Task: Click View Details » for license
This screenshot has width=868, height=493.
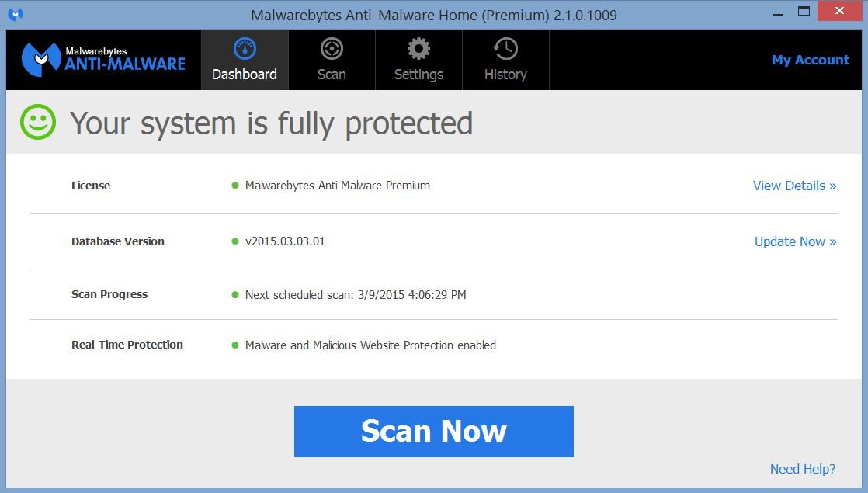Action: click(794, 186)
